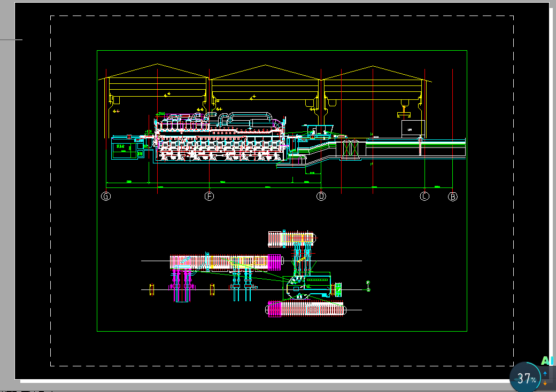Select the axis bubble labeled G
This screenshot has height=392, width=556.
coord(106,196)
